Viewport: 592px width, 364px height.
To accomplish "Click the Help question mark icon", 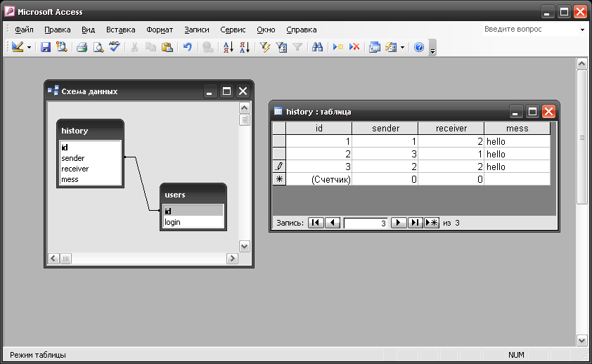I will click(419, 47).
